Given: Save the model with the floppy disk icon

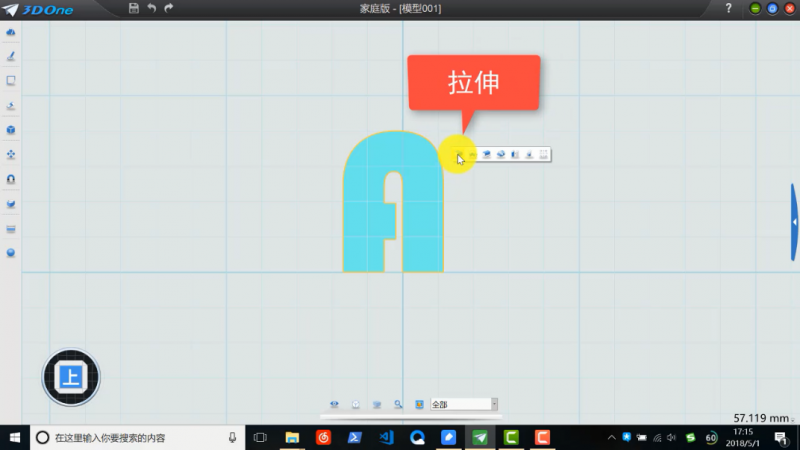Looking at the screenshot, I should (x=134, y=8).
